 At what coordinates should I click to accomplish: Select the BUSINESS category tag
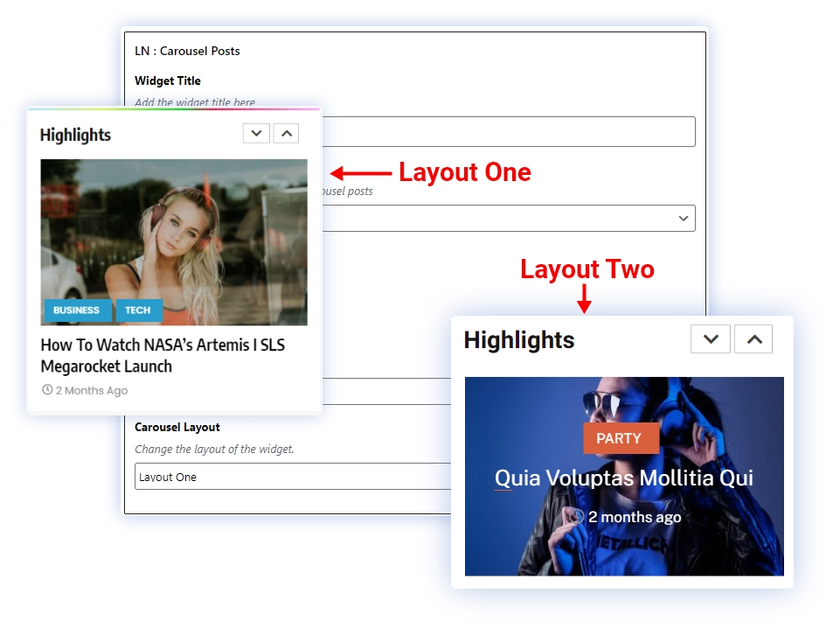[77, 311]
